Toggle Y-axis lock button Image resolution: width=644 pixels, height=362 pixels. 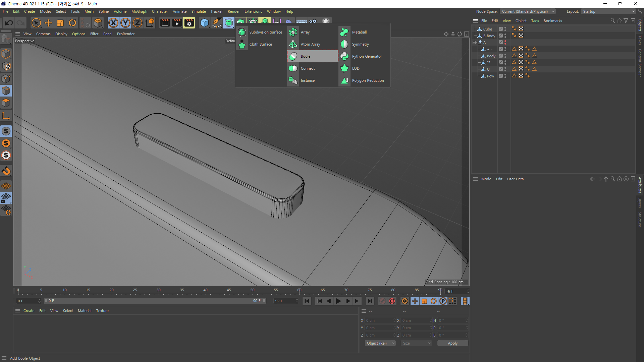(x=125, y=23)
